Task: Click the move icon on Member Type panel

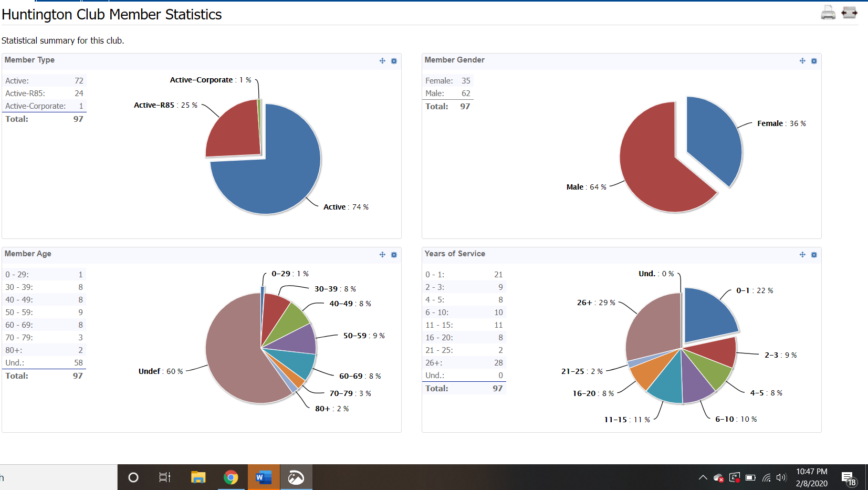Action: point(382,61)
